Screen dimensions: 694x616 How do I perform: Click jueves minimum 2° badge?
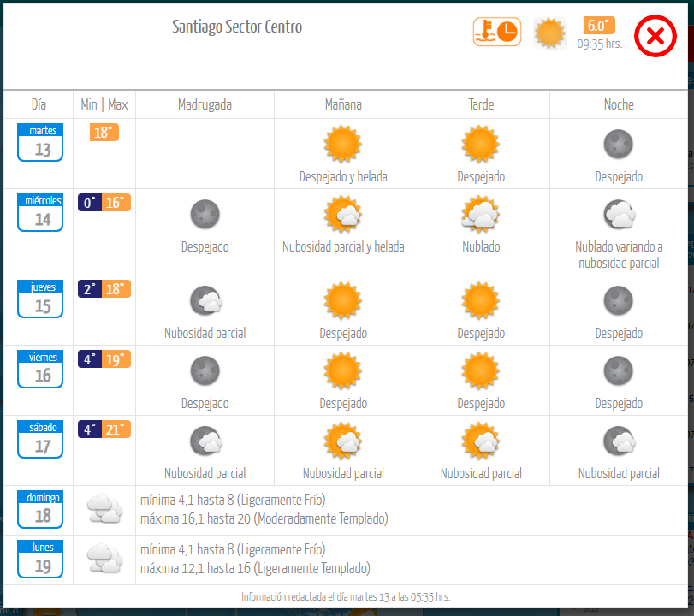coord(91,289)
